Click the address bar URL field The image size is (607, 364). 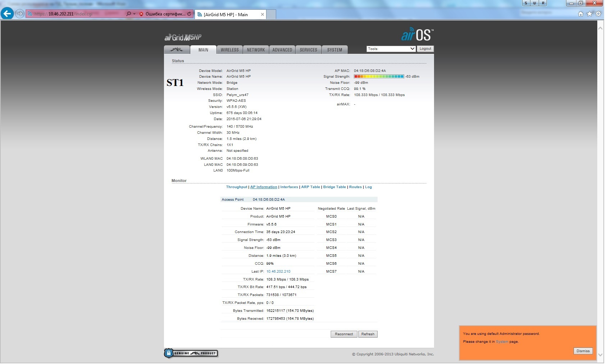click(76, 14)
